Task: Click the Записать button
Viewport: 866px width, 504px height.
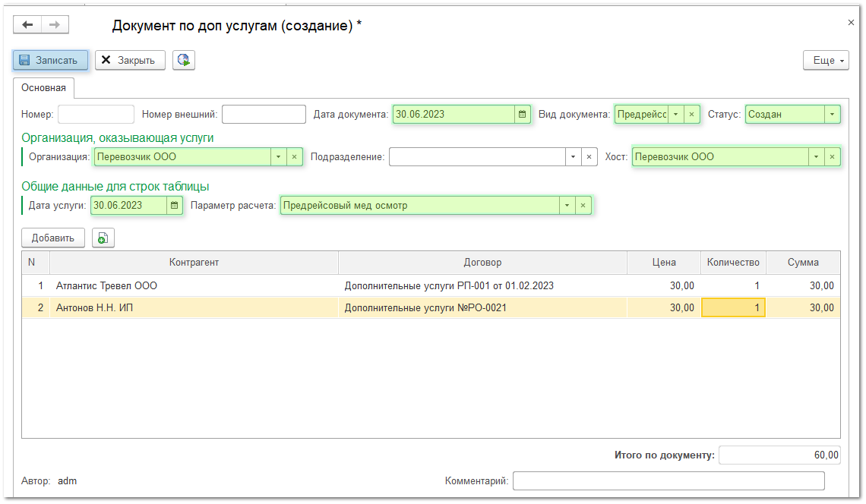Action: tap(50, 61)
